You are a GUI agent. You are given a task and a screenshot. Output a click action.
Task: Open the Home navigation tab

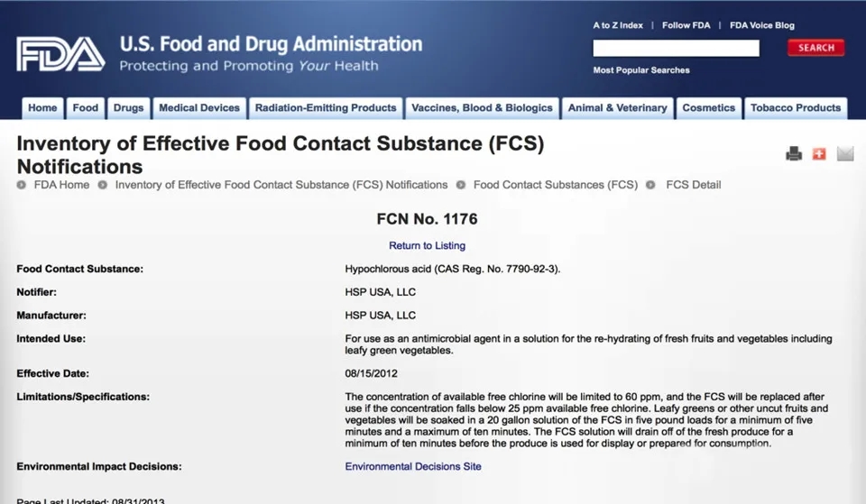coord(42,108)
